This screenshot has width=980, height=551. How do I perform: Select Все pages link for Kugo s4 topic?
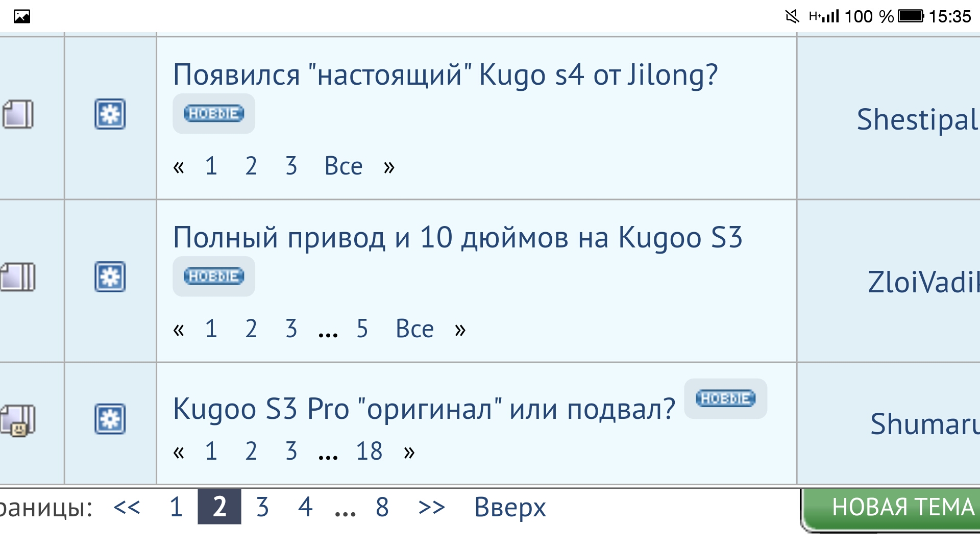344,166
